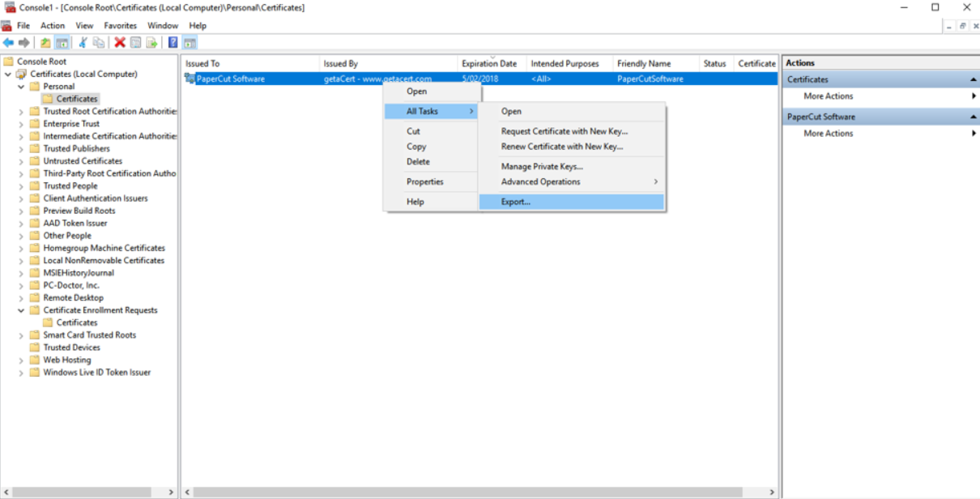The width and height of the screenshot is (980, 499).
Task: Click the Copy icon in the toolbar
Action: point(99,43)
